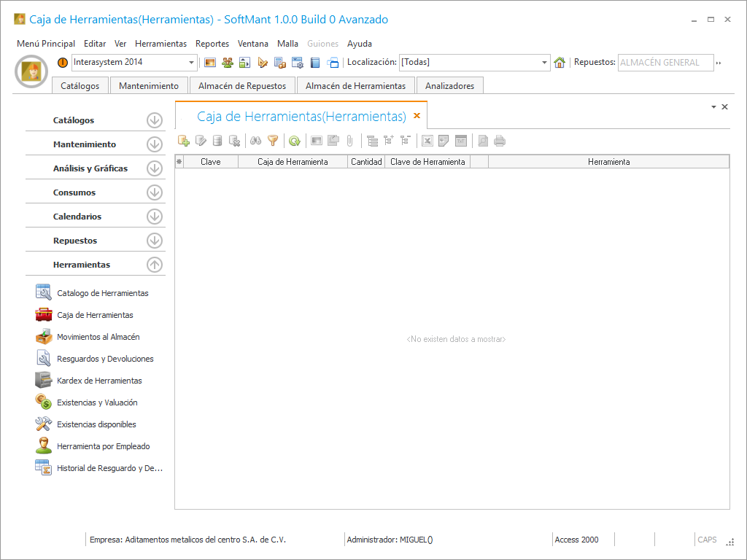The image size is (747, 560).
Task: Click the green refresh icon
Action: (x=294, y=141)
